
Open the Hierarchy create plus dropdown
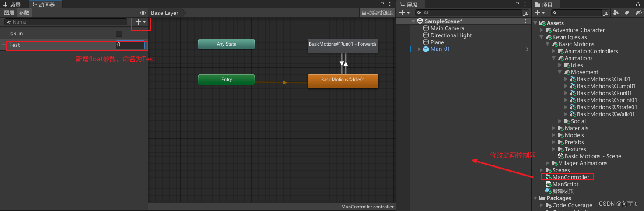(x=405, y=13)
